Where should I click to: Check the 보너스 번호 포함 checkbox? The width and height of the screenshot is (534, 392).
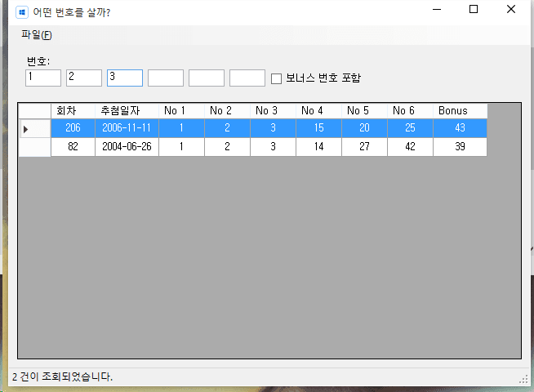[276, 78]
